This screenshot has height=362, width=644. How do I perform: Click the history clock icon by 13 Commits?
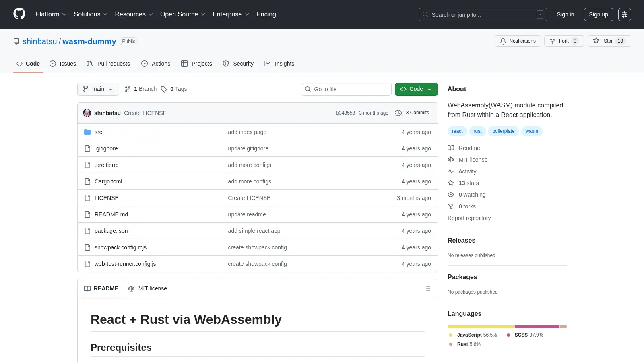tap(398, 113)
